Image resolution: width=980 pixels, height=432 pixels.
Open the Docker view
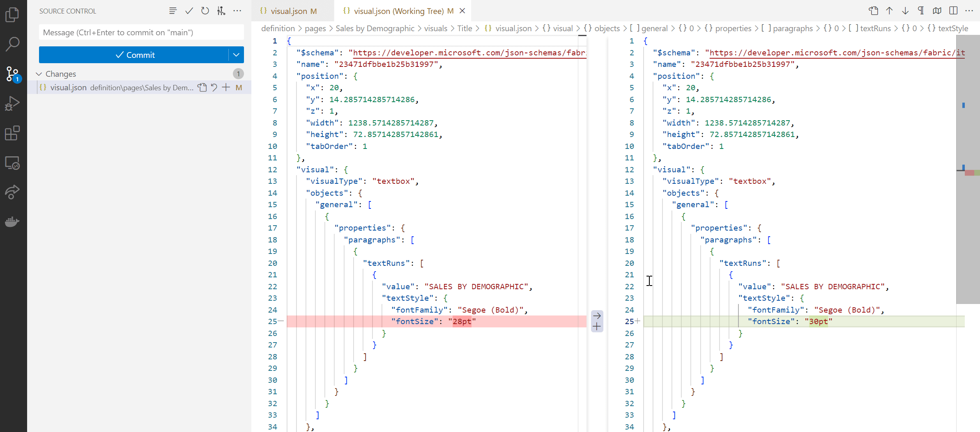click(x=12, y=222)
